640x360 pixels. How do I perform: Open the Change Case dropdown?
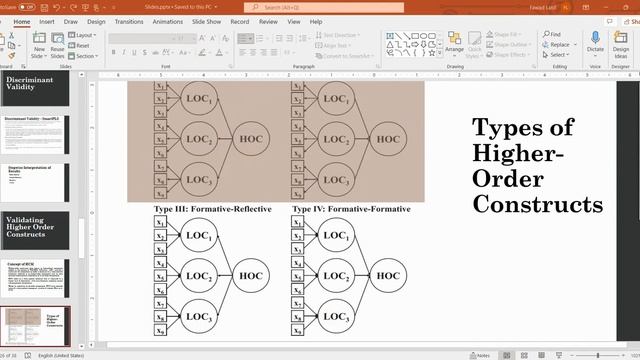tap(184, 52)
